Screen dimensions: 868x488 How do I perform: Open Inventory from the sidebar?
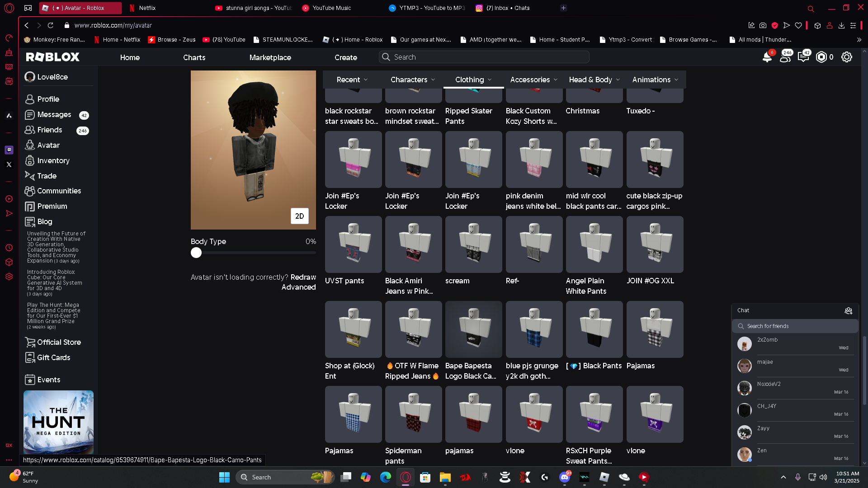(53, 160)
